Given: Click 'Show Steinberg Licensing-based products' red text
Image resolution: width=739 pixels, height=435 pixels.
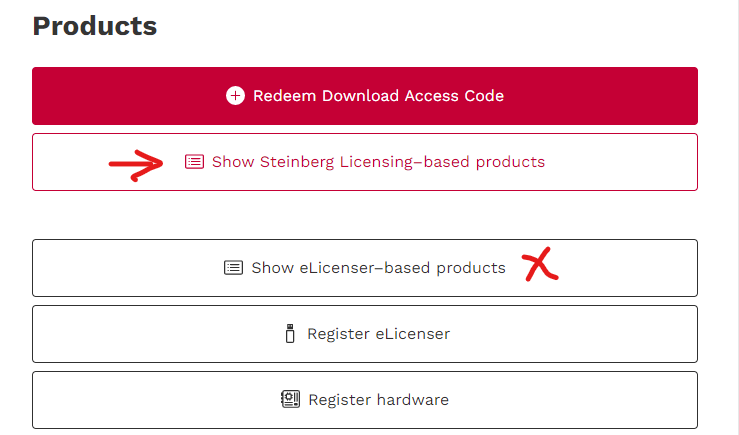Looking at the screenshot, I should pos(378,161).
